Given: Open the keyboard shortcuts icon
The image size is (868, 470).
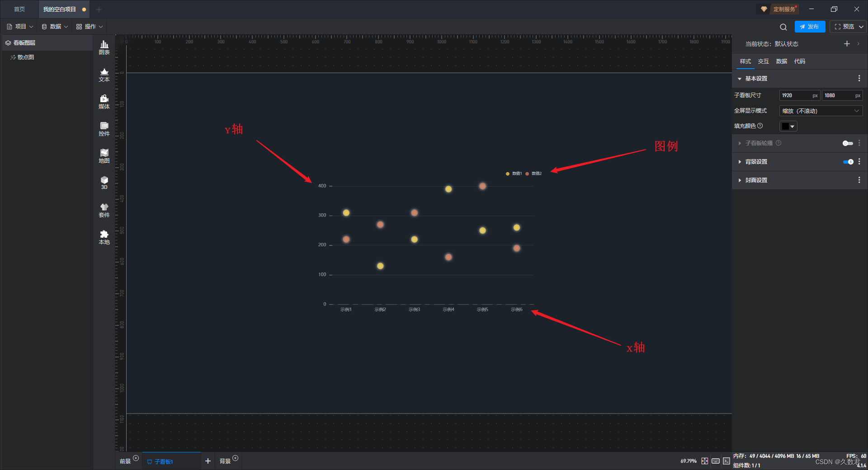Looking at the screenshot, I should [716, 461].
